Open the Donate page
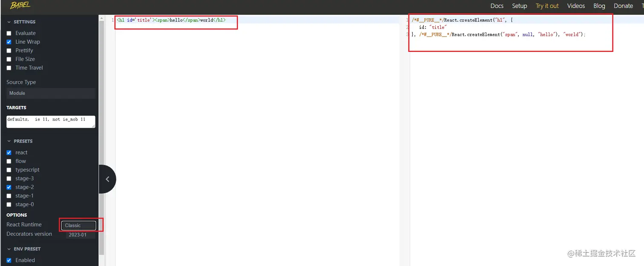Image resolution: width=644 pixels, height=266 pixels. (x=623, y=6)
